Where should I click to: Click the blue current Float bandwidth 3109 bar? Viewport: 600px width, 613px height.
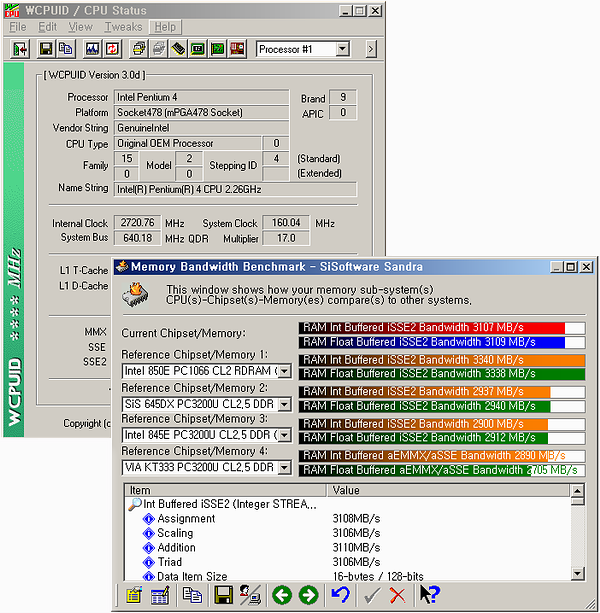click(442, 342)
